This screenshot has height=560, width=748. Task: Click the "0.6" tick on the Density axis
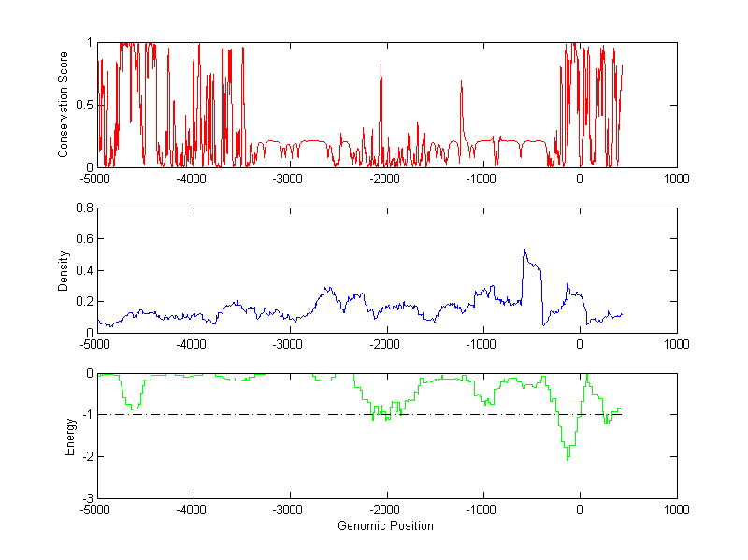(85, 239)
